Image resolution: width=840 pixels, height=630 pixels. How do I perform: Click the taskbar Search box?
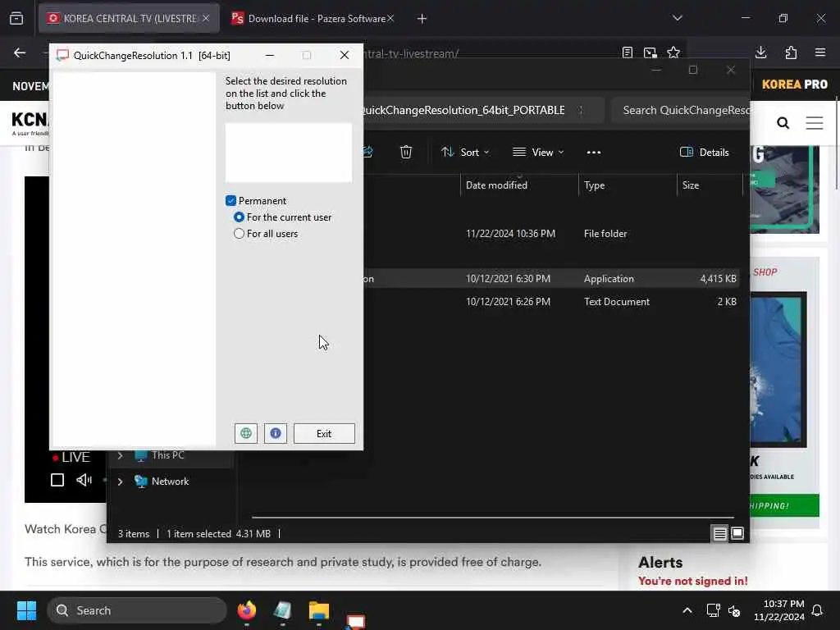click(137, 610)
